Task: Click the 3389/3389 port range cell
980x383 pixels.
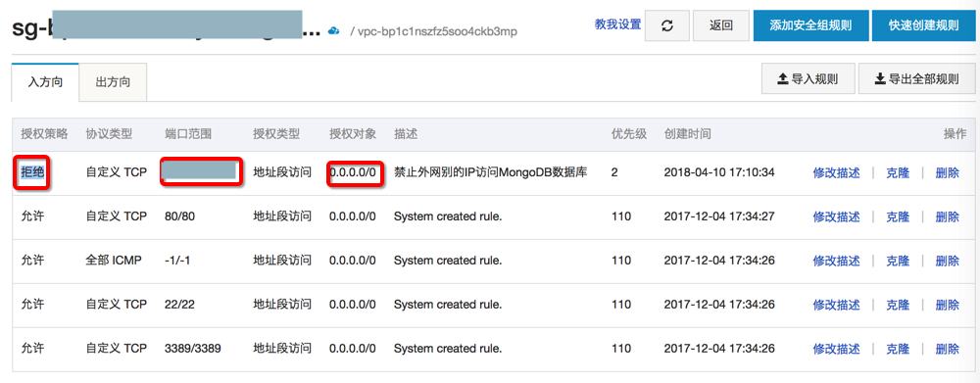Action: 192,348
